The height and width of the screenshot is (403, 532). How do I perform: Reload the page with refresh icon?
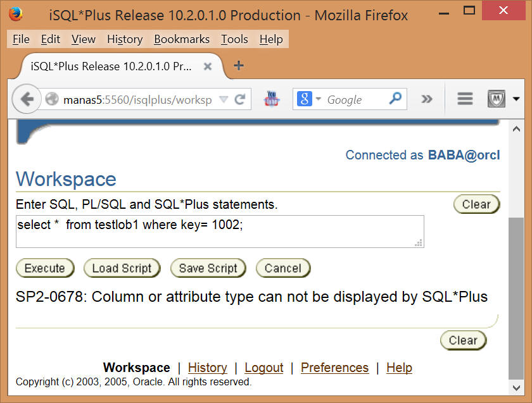tap(240, 99)
